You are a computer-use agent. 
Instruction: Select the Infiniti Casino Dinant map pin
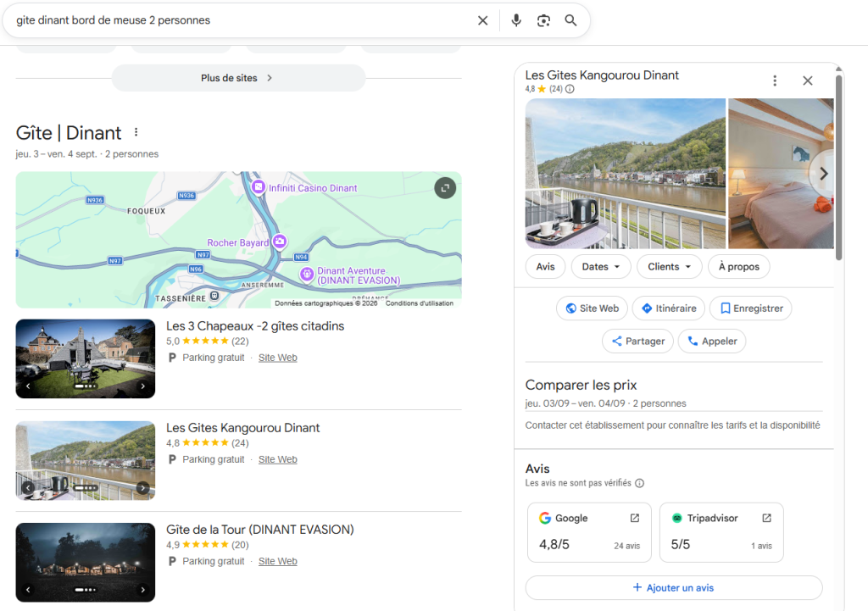[x=259, y=187]
